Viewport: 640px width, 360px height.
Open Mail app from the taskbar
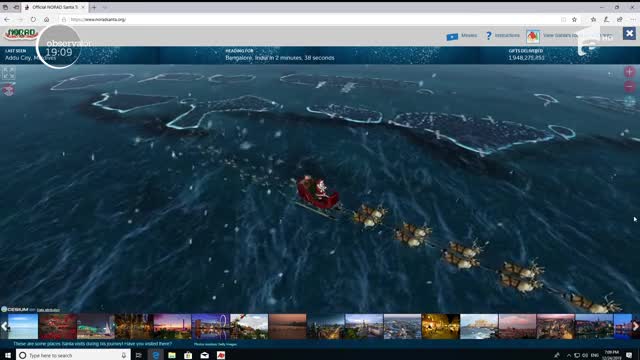[x=204, y=355]
